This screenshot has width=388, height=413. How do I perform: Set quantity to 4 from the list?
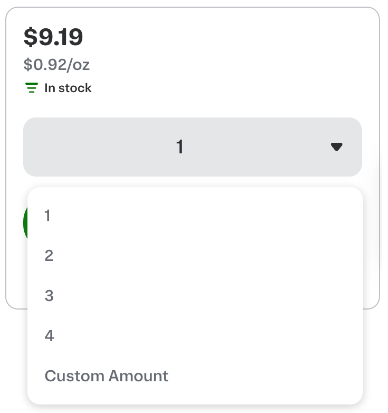[195, 336]
